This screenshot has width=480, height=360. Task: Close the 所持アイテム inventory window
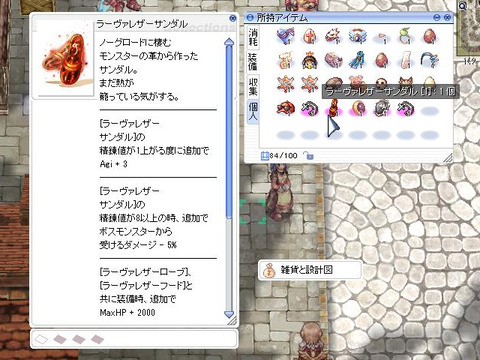tap(448, 17)
